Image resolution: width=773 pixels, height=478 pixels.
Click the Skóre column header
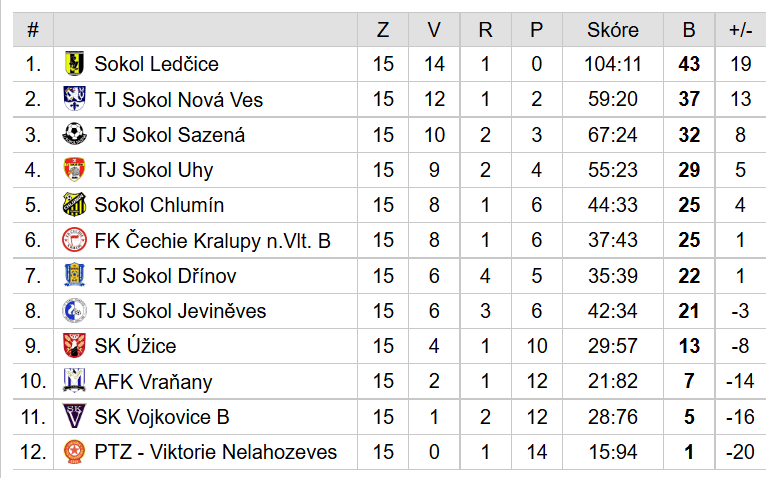[613, 30]
